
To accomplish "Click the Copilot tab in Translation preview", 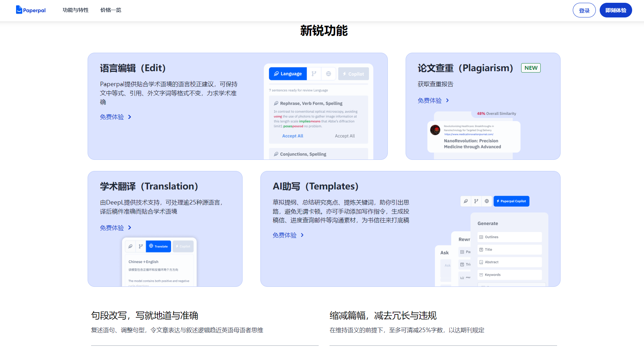I will (x=183, y=246).
